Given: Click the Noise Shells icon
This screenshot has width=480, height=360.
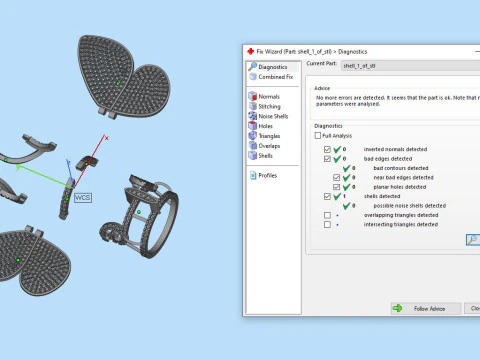Looking at the screenshot, I should tap(253, 116).
